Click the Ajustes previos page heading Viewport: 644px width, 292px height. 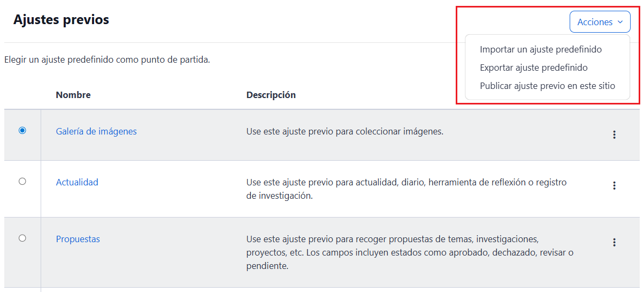(61, 20)
